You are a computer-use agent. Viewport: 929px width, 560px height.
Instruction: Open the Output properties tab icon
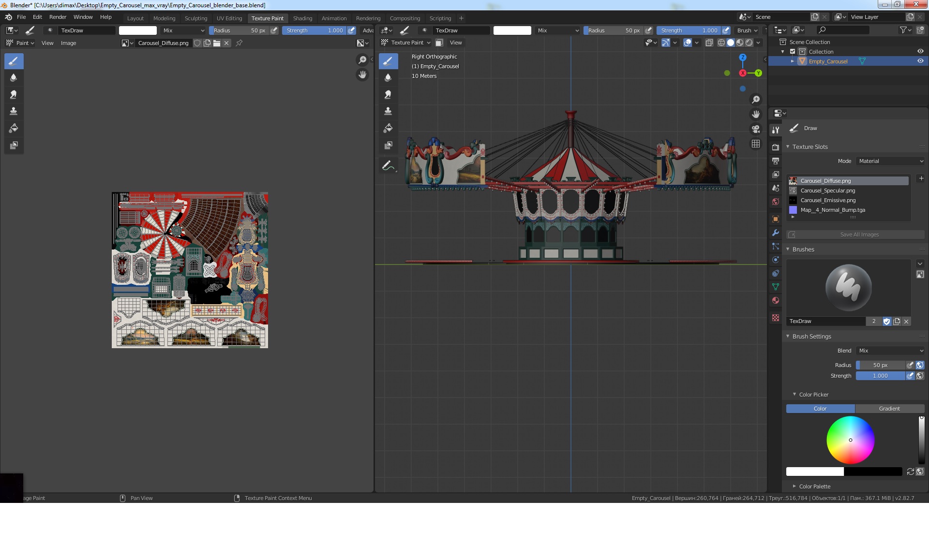[776, 161]
